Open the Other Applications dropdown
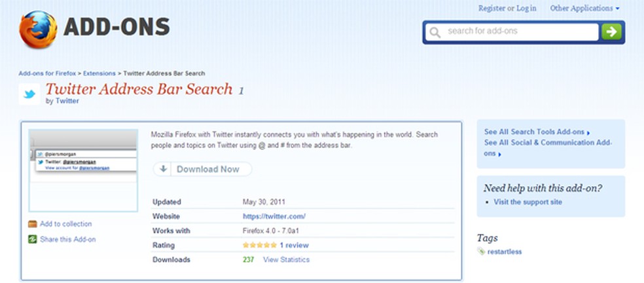 [584, 9]
